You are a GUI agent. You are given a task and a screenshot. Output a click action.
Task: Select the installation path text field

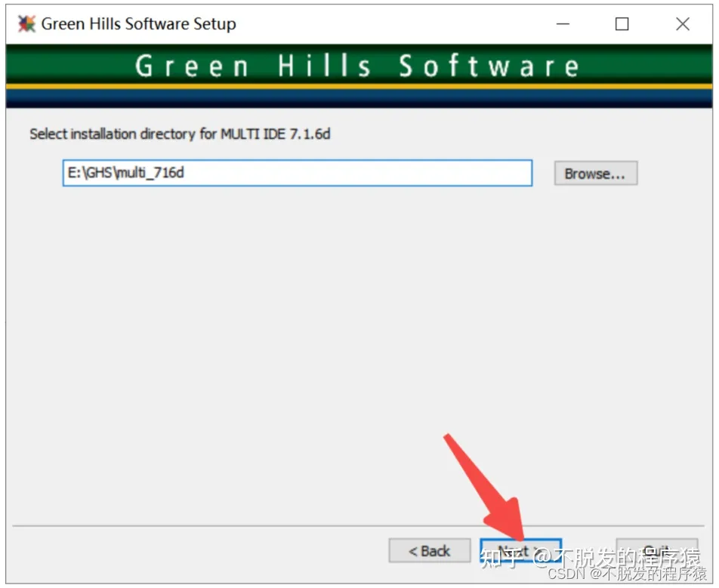pyautogui.click(x=298, y=173)
